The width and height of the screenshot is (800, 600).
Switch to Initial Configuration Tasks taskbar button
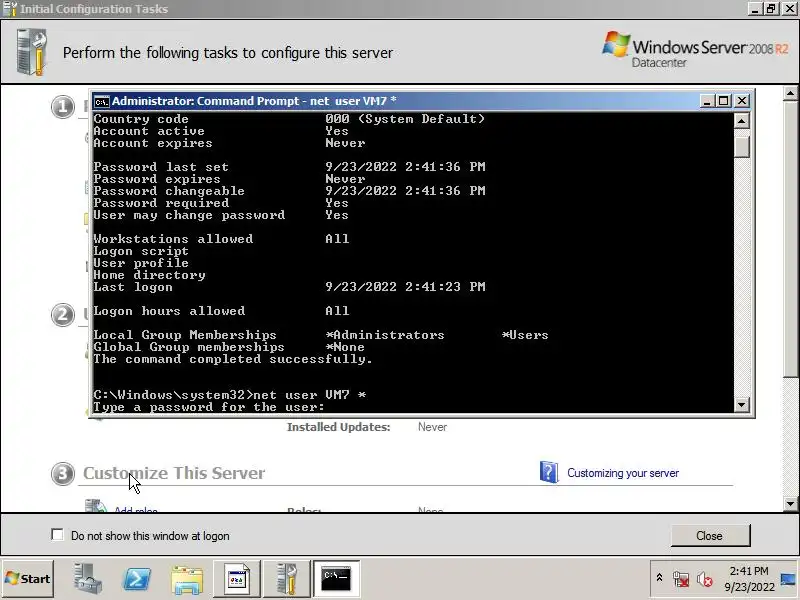click(287, 579)
